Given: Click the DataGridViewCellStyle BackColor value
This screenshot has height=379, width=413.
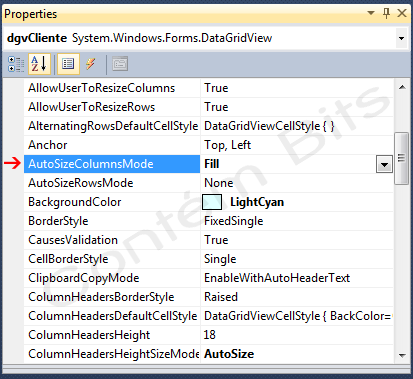Looking at the screenshot, I should coord(298,316).
